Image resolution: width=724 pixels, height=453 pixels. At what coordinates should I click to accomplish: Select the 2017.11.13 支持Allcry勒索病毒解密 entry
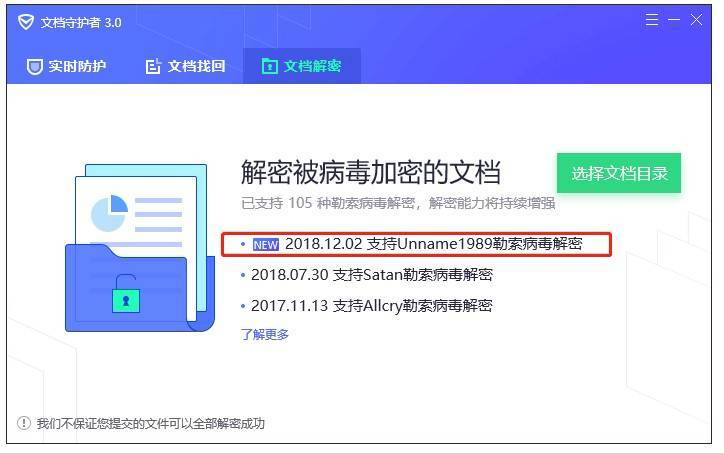367,306
